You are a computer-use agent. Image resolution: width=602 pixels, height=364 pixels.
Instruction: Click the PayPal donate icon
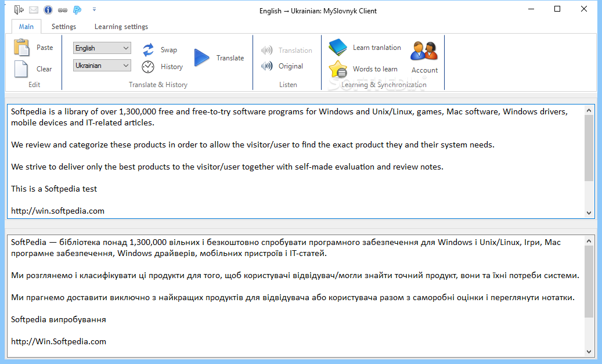coord(77,10)
